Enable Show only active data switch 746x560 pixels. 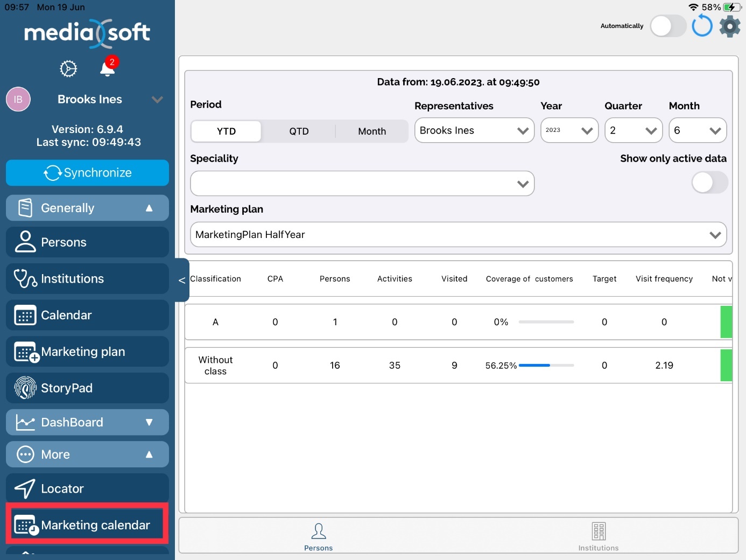click(709, 183)
